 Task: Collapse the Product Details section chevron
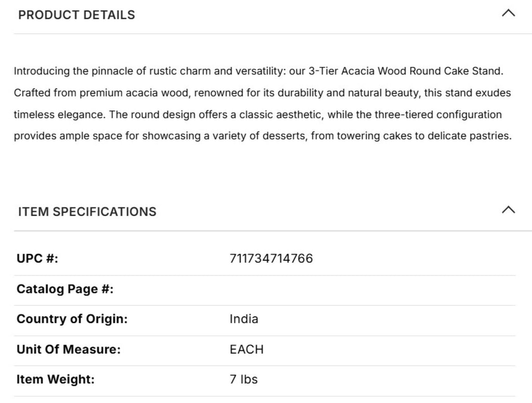tap(508, 14)
